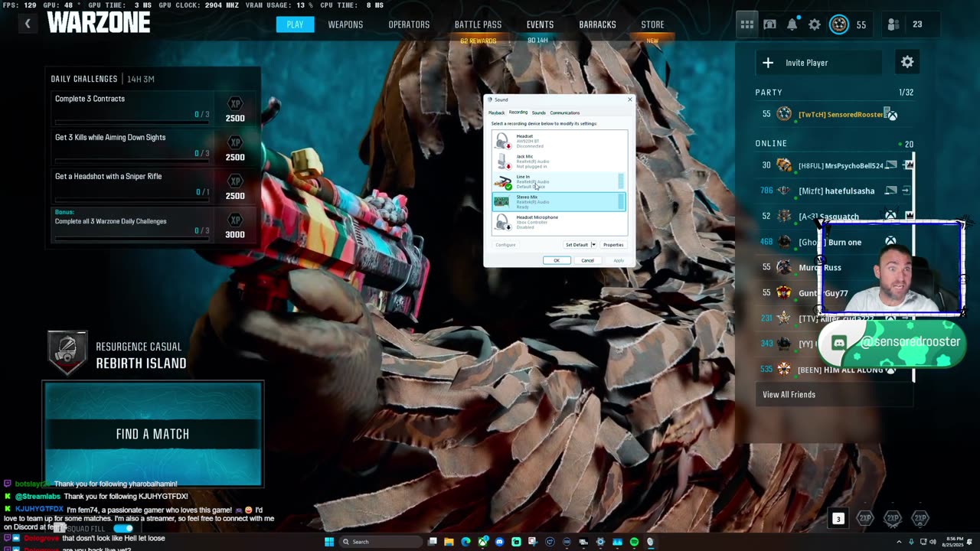
Task: Click the Stereo Mix level meter
Action: (621, 201)
